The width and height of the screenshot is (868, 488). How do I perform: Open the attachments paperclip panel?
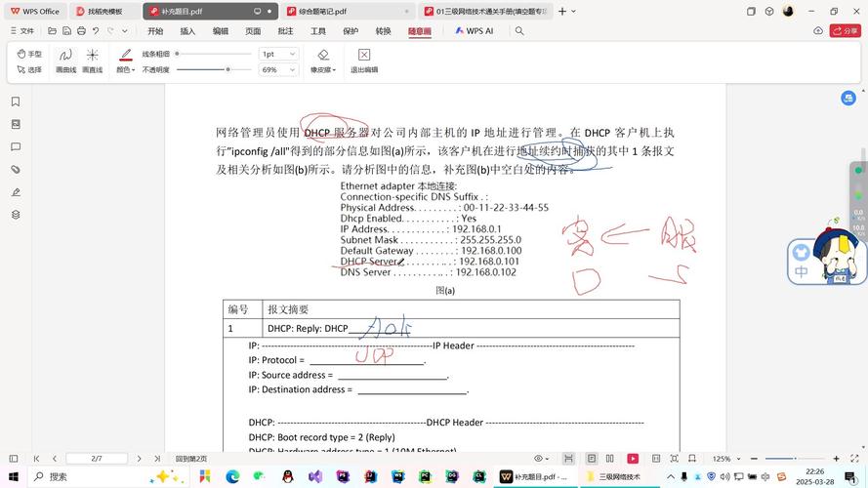pyautogui.click(x=16, y=170)
